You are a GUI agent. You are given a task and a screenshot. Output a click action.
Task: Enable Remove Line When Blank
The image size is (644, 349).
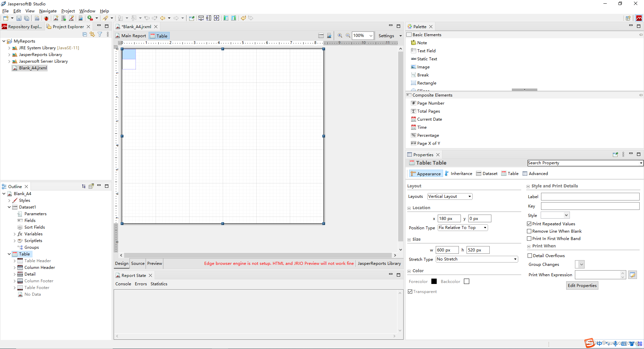pyautogui.click(x=529, y=231)
